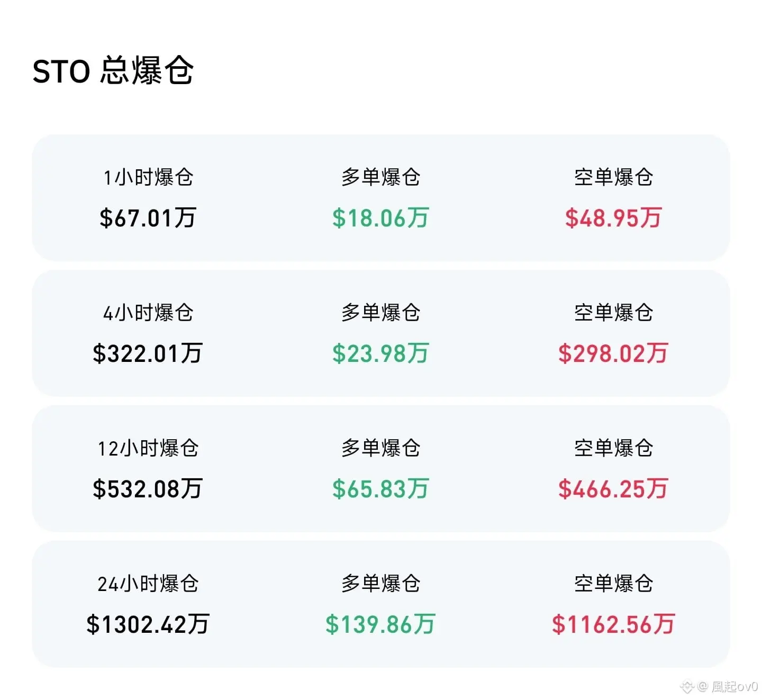Click the green $23.98万 value
Screen dimensions: 762x700
(380, 353)
